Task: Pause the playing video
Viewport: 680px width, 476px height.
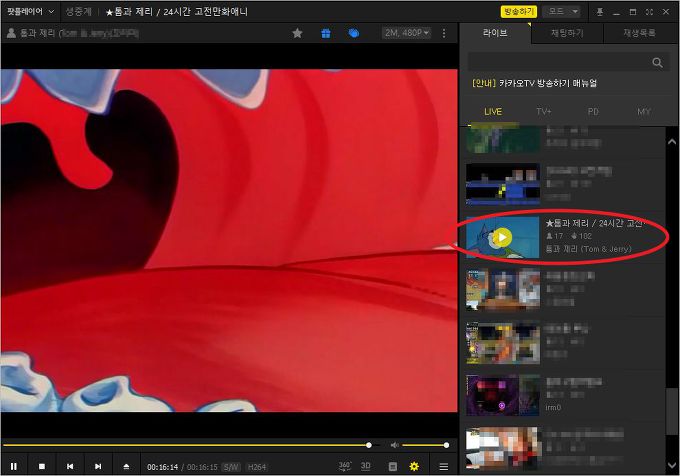Action: (14, 466)
